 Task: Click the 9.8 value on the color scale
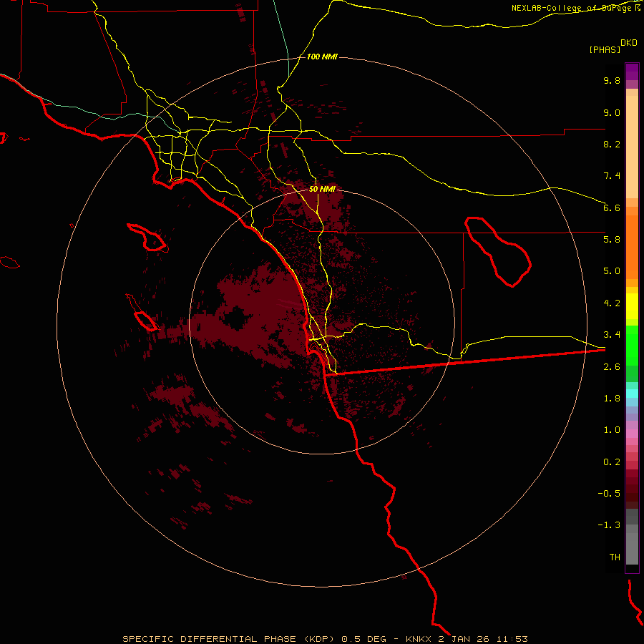pos(612,80)
